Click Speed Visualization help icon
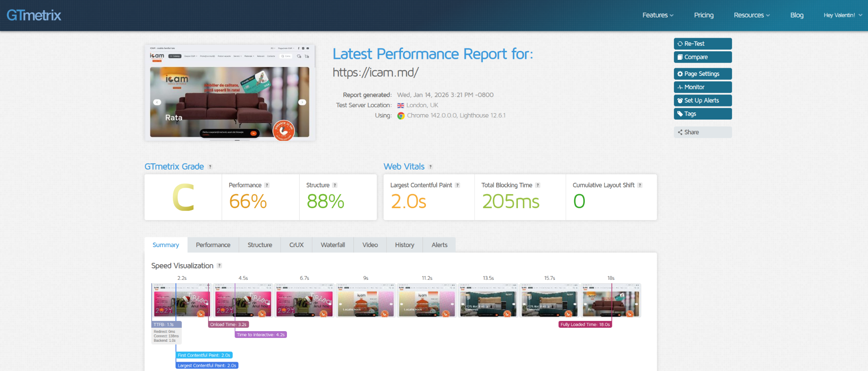868x371 pixels. [x=219, y=266]
